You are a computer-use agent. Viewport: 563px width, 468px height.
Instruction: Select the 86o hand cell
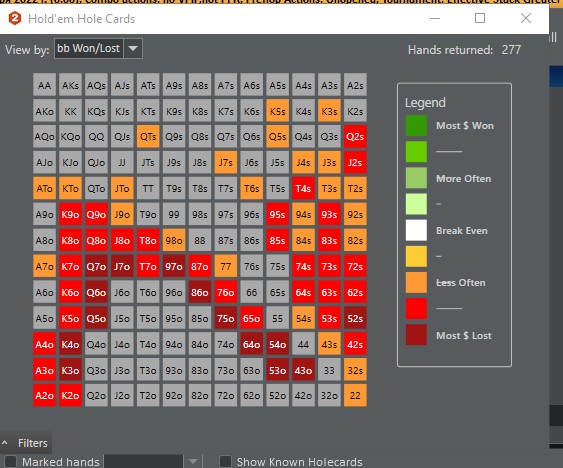200,292
